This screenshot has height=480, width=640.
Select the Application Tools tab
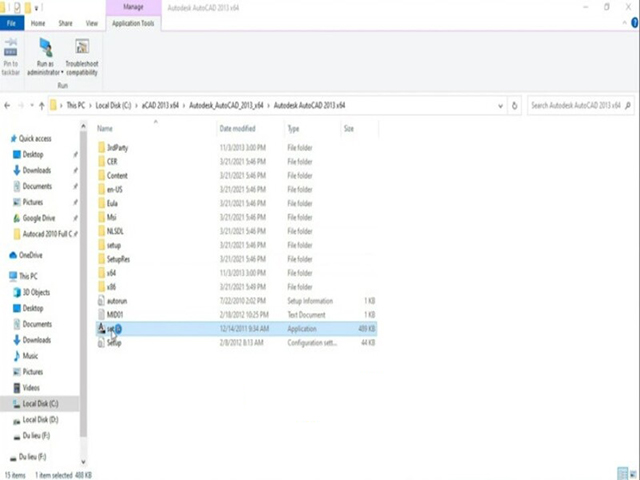[x=133, y=23]
